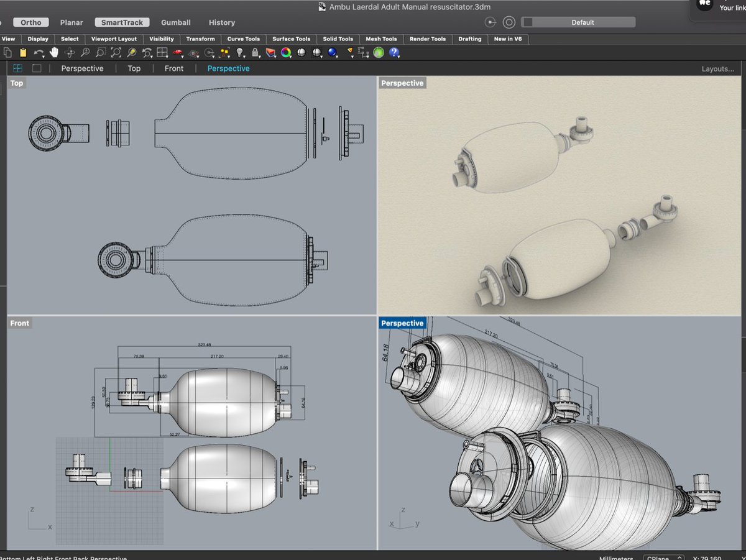Viewport: 746px width, 560px height.
Task: Click the node diagram icon
Action: click(x=362, y=53)
